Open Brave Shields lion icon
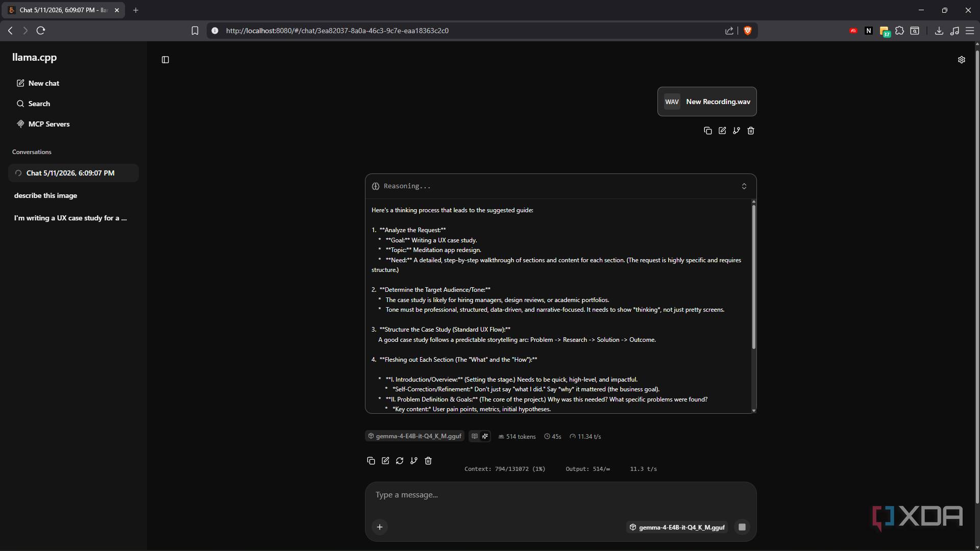980x551 pixels. coord(748,31)
